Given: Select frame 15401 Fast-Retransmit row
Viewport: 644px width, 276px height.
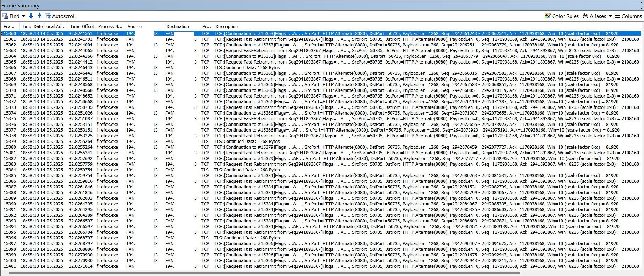Looking at the screenshot, I should (322, 266).
